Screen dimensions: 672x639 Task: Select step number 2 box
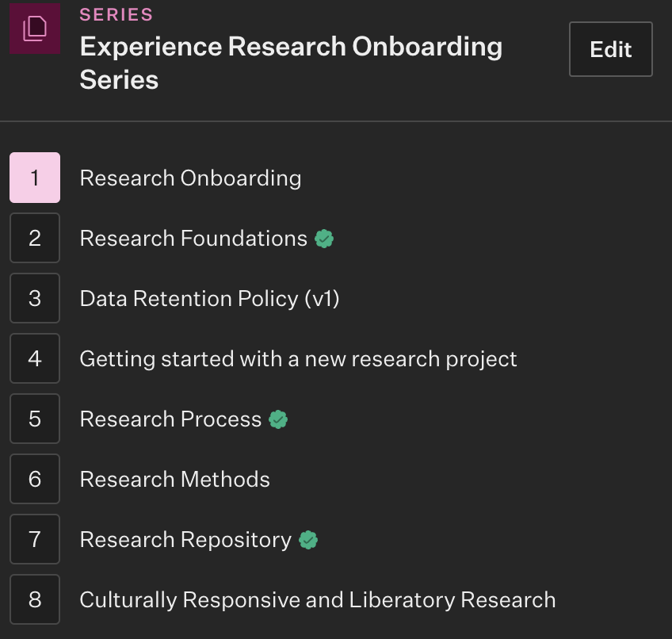(x=35, y=238)
